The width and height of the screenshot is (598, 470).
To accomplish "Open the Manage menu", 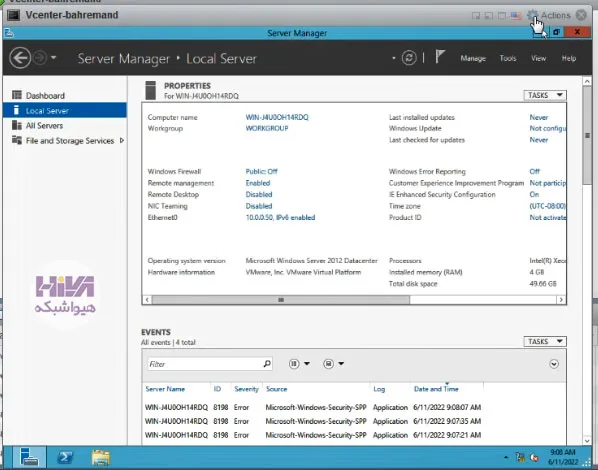I will [x=473, y=58].
